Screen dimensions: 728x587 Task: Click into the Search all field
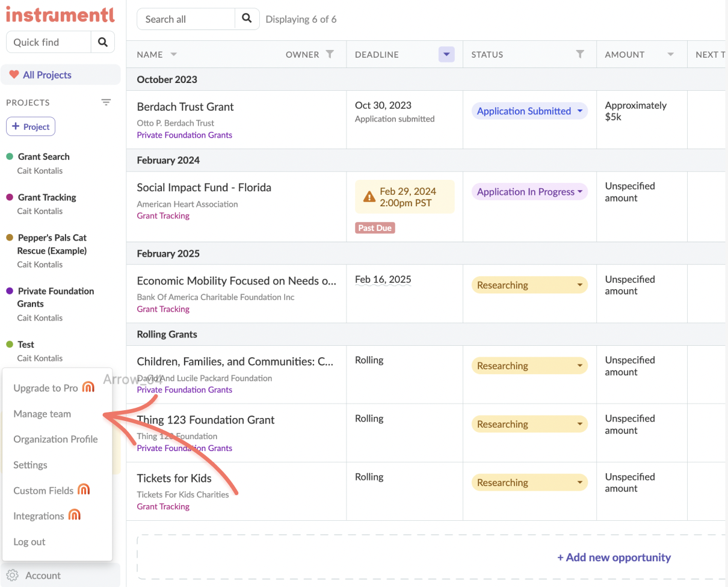[185, 19]
